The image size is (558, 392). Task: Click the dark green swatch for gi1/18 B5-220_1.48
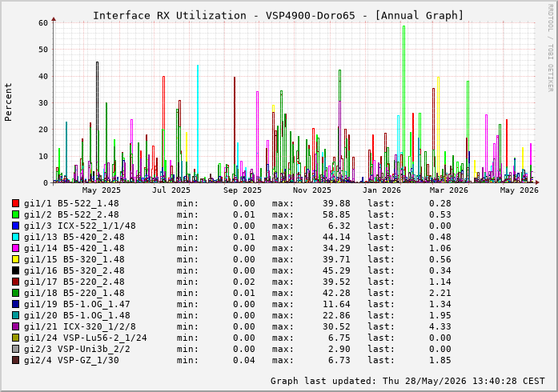click(x=15, y=293)
